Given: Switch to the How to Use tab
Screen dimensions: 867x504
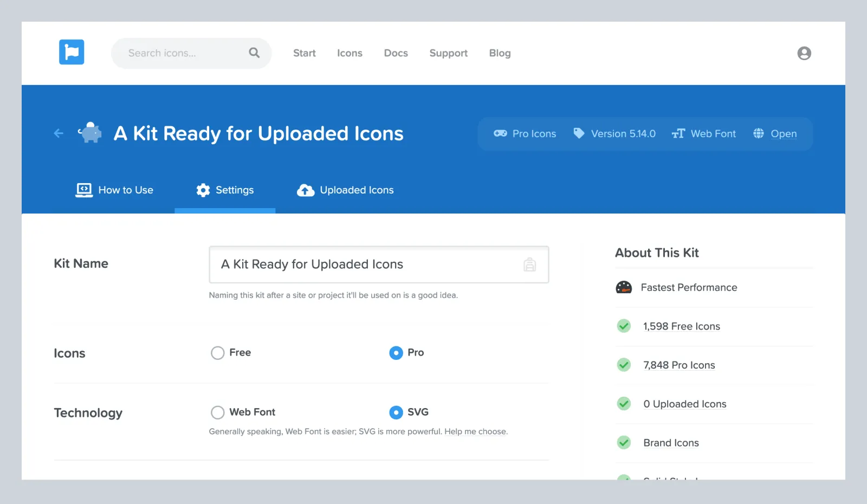Looking at the screenshot, I should (115, 190).
